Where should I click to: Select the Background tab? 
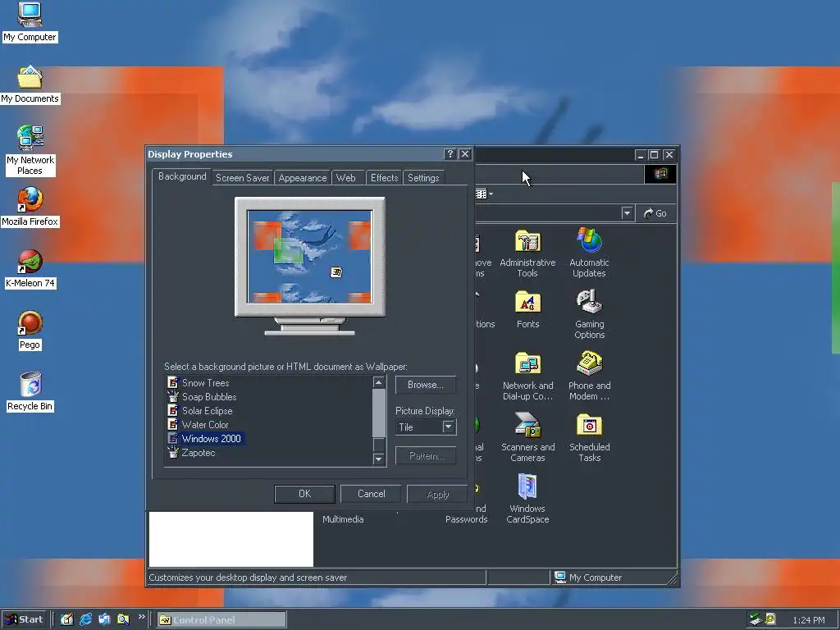(x=181, y=176)
